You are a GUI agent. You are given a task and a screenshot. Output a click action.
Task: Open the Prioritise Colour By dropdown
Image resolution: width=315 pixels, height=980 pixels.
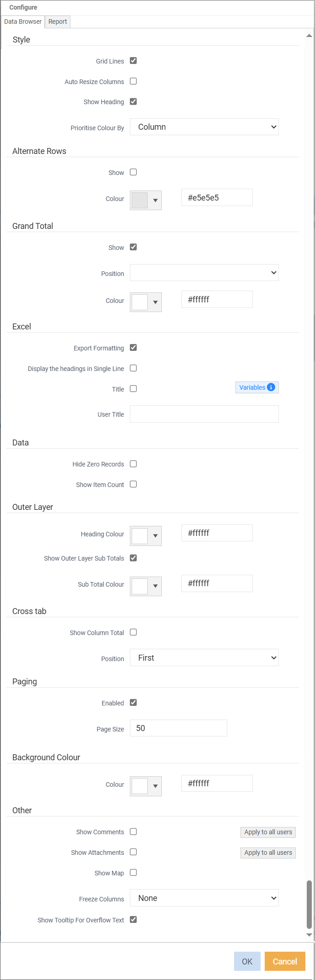[x=204, y=127]
